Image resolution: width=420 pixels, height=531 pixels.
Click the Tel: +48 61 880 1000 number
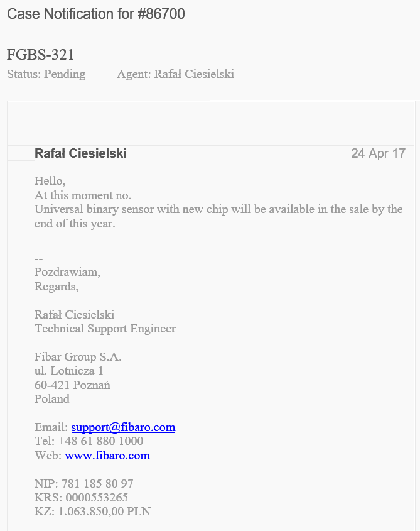tap(89, 441)
